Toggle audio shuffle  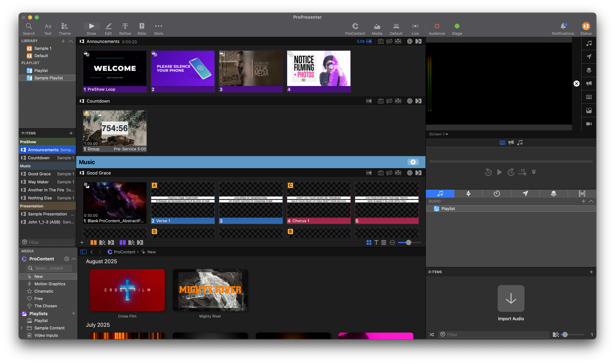(x=432, y=335)
